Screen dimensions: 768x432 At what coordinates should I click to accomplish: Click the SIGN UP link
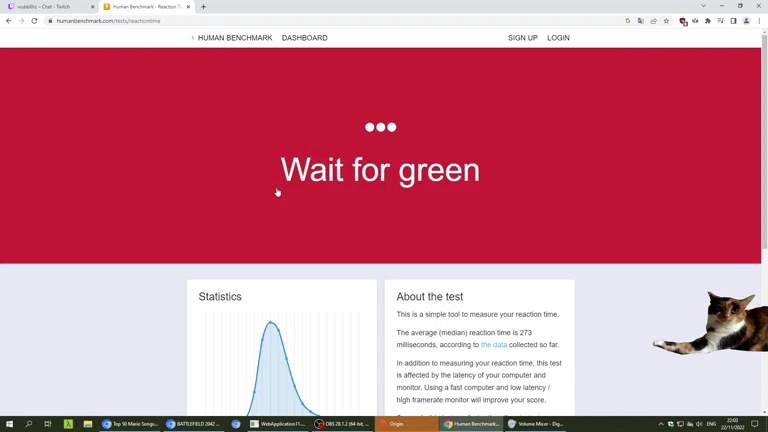[522, 38]
